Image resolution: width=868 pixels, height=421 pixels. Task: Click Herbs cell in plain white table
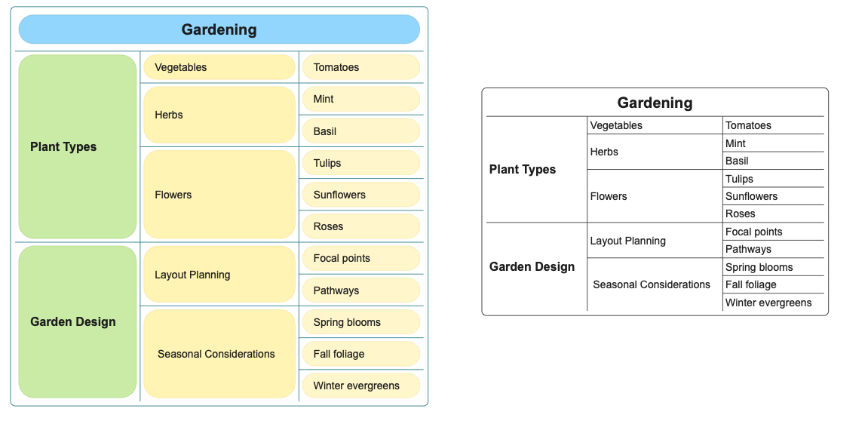pos(655,152)
